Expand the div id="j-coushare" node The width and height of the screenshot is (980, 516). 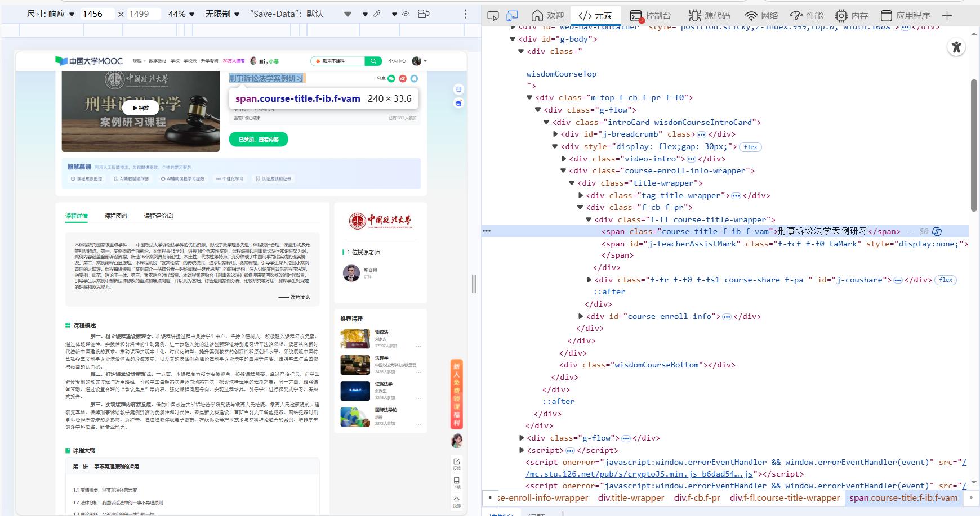589,280
